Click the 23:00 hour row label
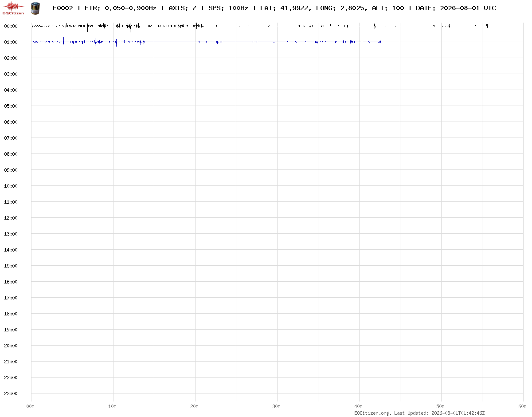The width and height of the screenshot is (532, 417). click(x=11, y=393)
